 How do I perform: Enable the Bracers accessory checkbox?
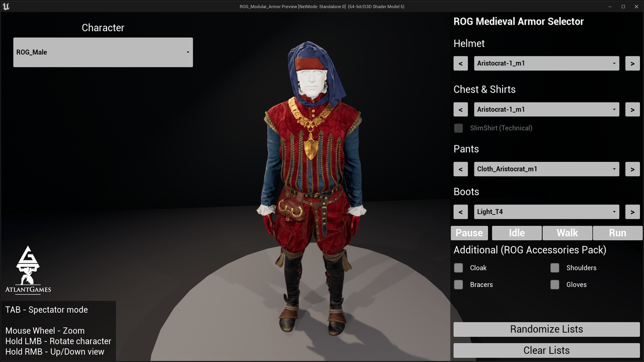coord(458,285)
